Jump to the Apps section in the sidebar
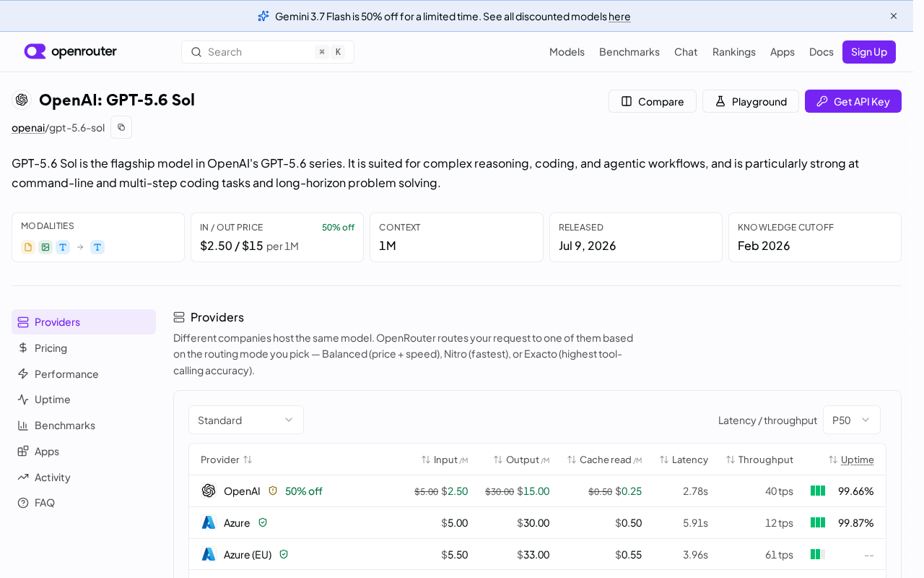 (x=84, y=452)
